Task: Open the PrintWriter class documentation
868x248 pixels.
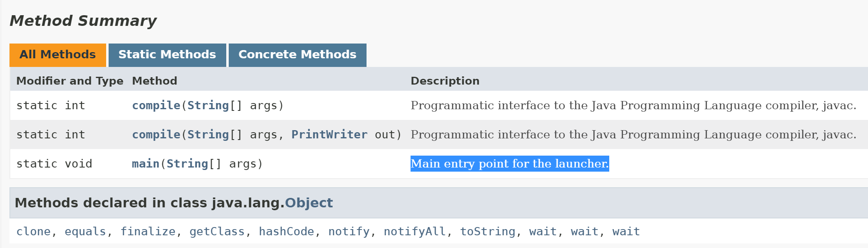Action: pyautogui.click(x=329, y=134)
